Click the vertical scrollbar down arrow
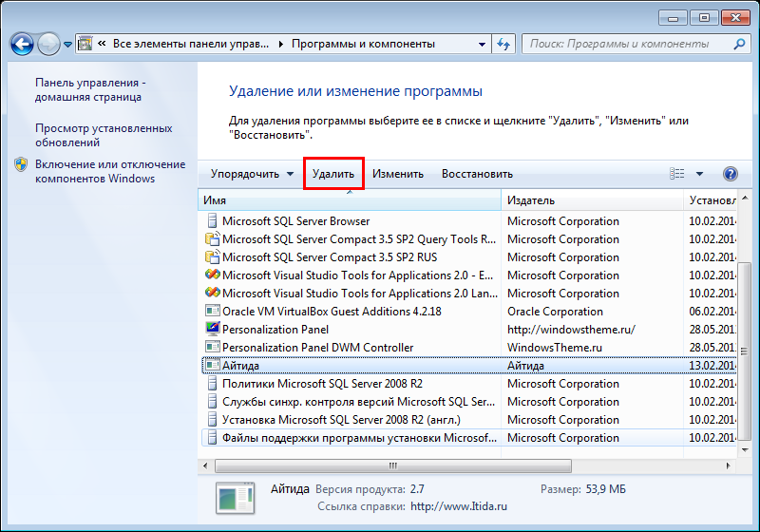760x532 pixels. pyautogui.click(x=745, y=450)
